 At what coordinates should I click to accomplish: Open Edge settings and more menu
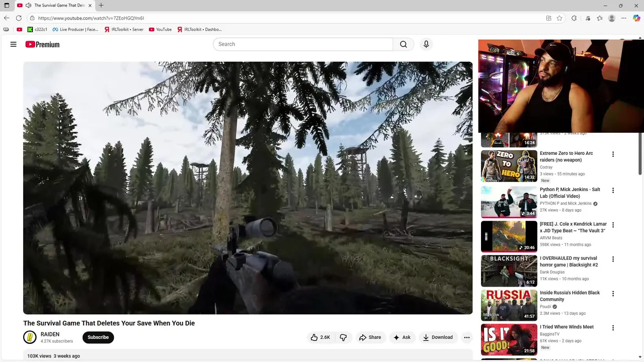click(624, 18)
